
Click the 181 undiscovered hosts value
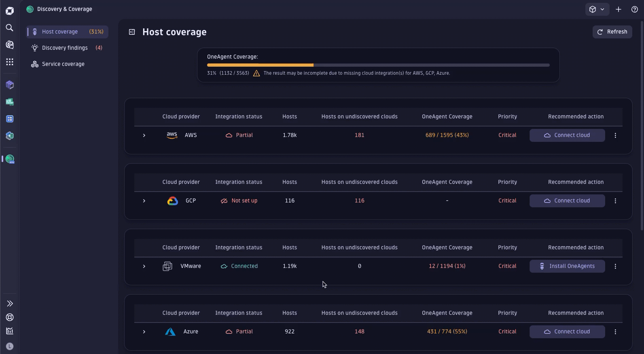pos(360,135)
